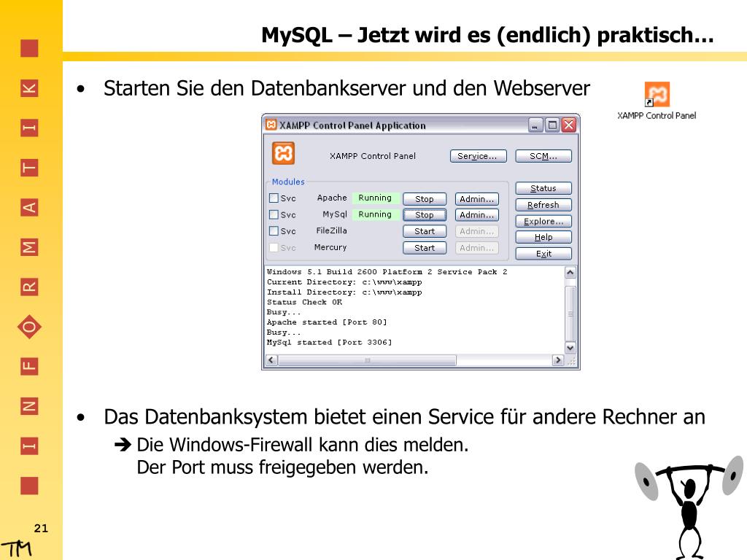Click the FileZilla module name
This screenshot has height=560, width=747.
(332, 230)
